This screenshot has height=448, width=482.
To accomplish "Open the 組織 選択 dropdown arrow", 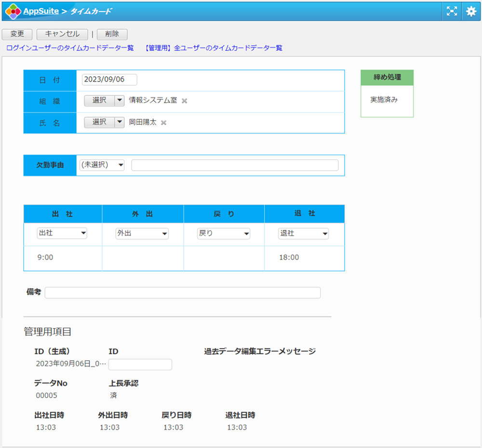I will click(120, 100).
